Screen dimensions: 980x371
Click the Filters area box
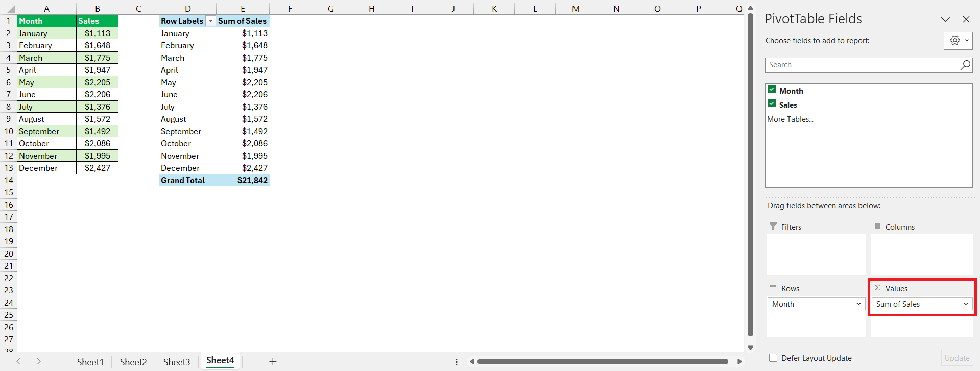point(817,255)
